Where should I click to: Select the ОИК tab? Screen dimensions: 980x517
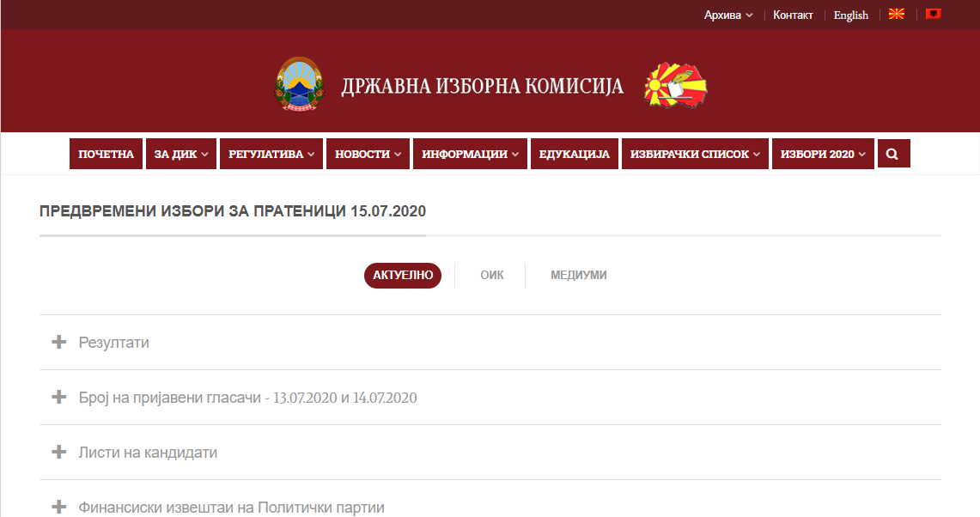tap(491, 276)
